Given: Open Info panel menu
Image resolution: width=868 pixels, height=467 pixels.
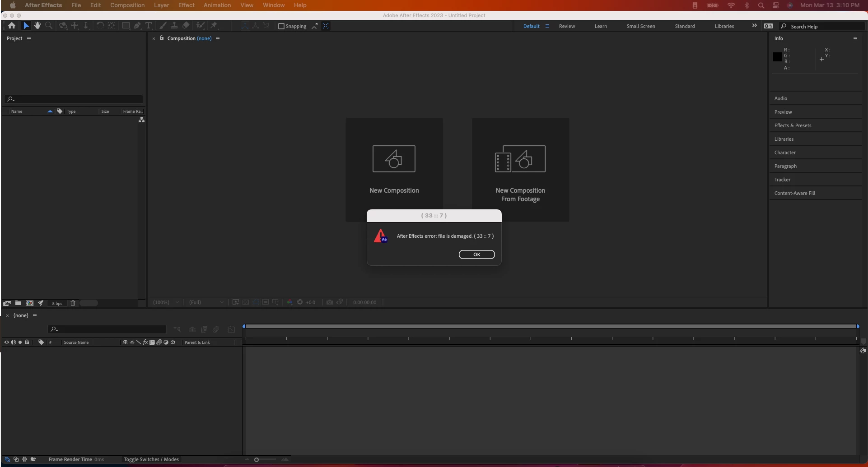Looking at the screenshot, I should [x=855, y=38].
